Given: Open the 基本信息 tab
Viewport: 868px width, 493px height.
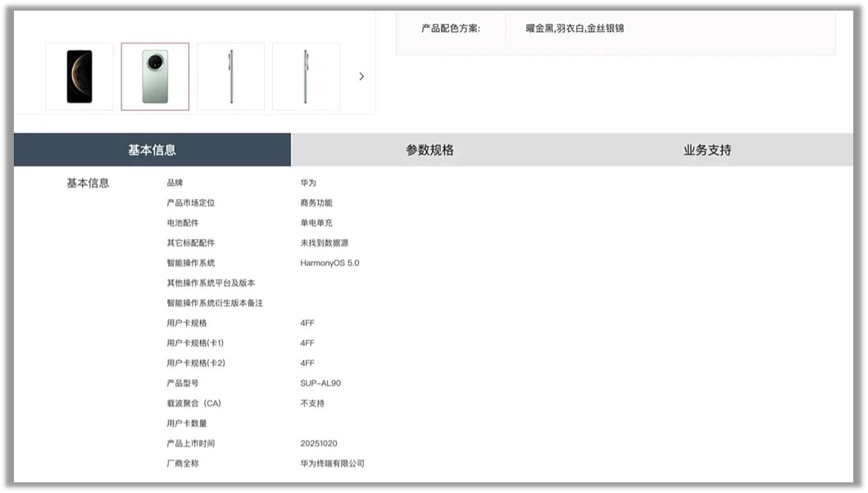Looking at the screenshot, I should pos(152,150).
